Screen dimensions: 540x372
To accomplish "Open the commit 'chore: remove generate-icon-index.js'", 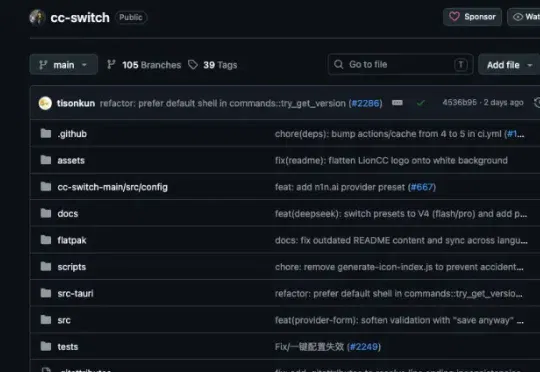I will point(399,267).
